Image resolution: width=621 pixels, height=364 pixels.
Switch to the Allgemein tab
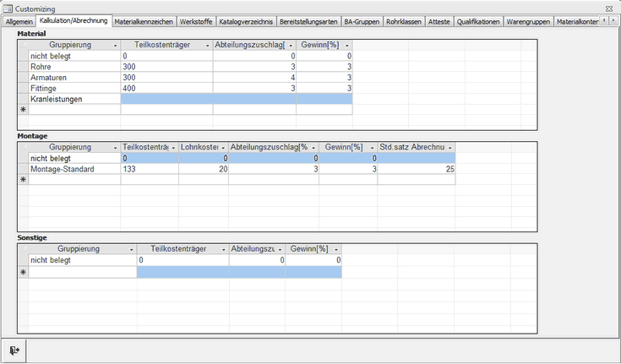[19, 21]
